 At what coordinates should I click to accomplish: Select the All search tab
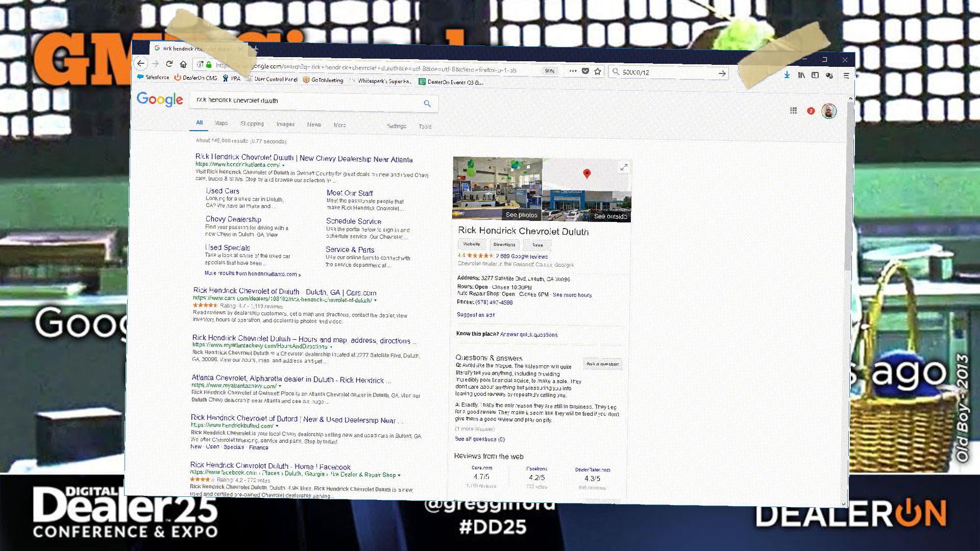click(x=200, y=122)
